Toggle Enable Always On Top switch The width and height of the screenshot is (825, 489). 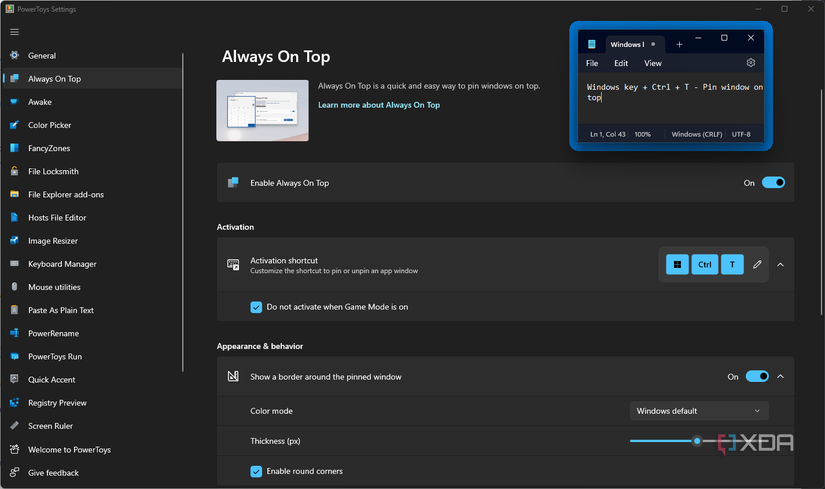click(x=773, y=183)
